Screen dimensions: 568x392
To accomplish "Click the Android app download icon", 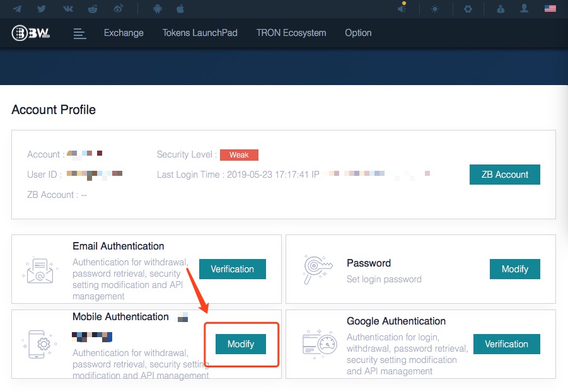I will point(157,9).
